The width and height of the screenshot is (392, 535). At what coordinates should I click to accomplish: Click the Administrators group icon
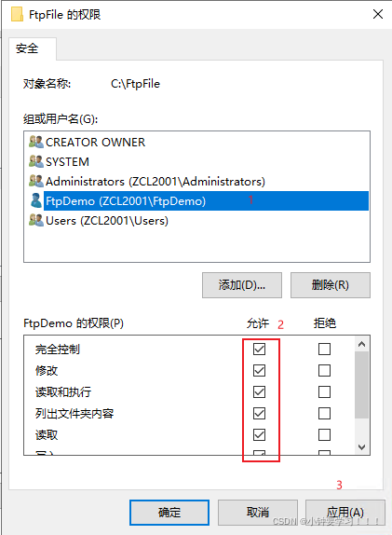35,181
